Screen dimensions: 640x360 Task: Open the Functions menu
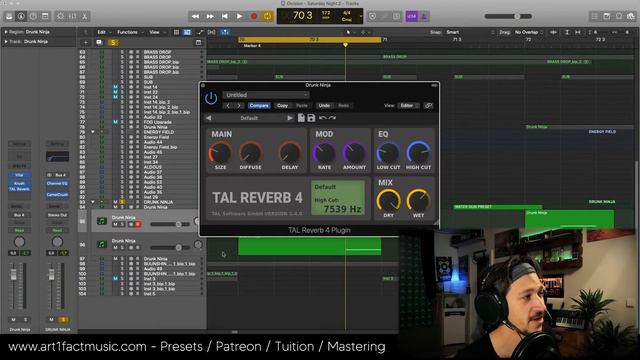coord(130,32)
